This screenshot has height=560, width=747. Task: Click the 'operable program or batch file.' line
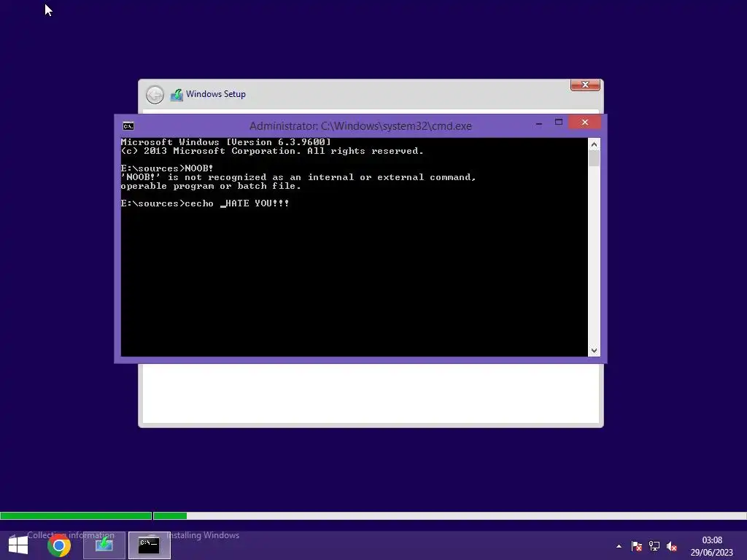click(211, 186)
